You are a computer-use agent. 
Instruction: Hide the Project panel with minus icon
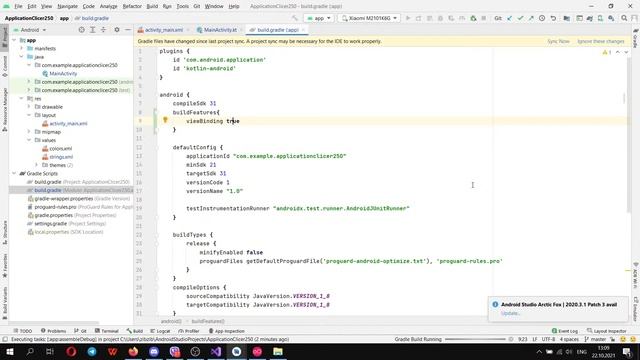click(x=128, y=30)
